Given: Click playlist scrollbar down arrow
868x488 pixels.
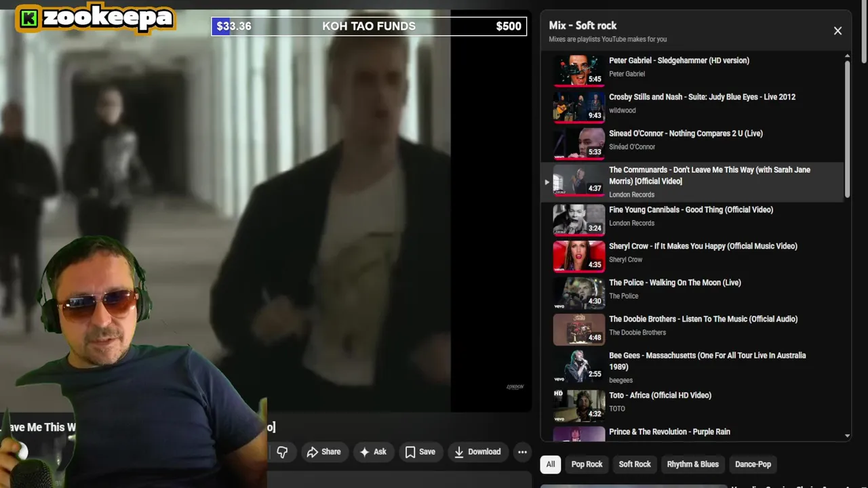Looking at the screenshot, I should (x=848, y=436).
